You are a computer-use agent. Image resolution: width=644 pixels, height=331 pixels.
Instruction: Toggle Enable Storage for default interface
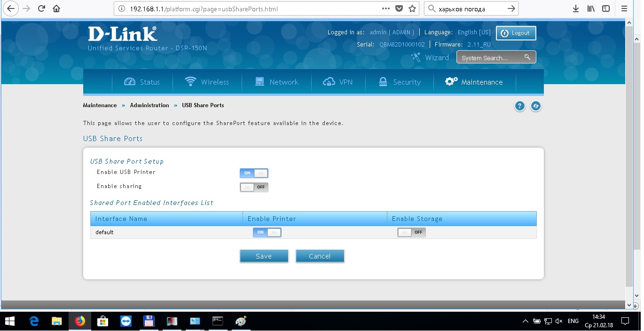pyautogui.click(x=411, y=232)
